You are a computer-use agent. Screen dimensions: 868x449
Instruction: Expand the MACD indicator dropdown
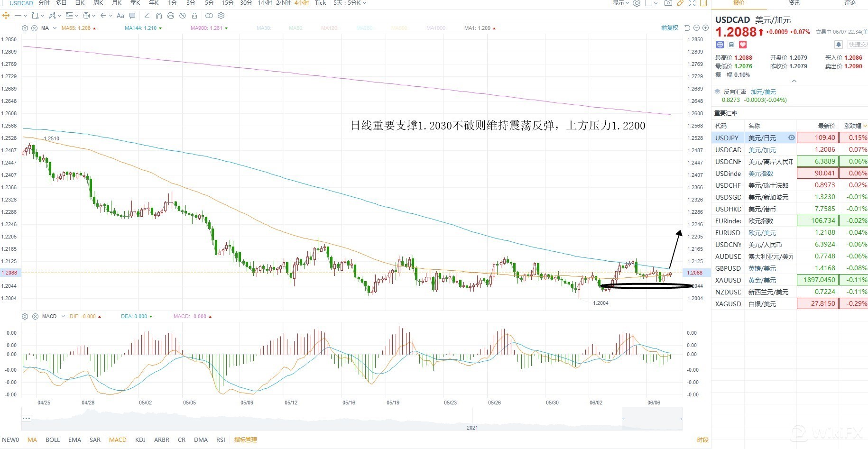pos(63,316)
